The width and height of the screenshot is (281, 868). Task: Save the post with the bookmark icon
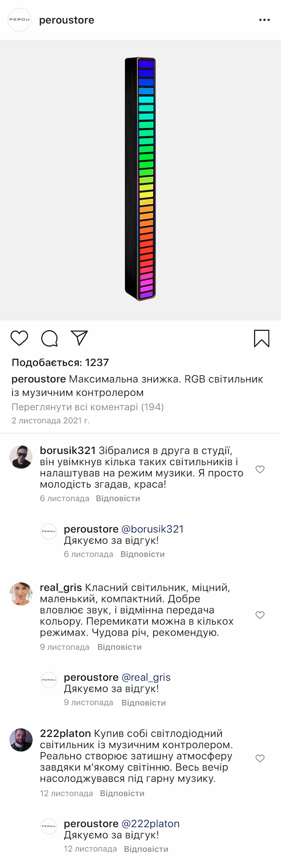click(x=262, y=338)
